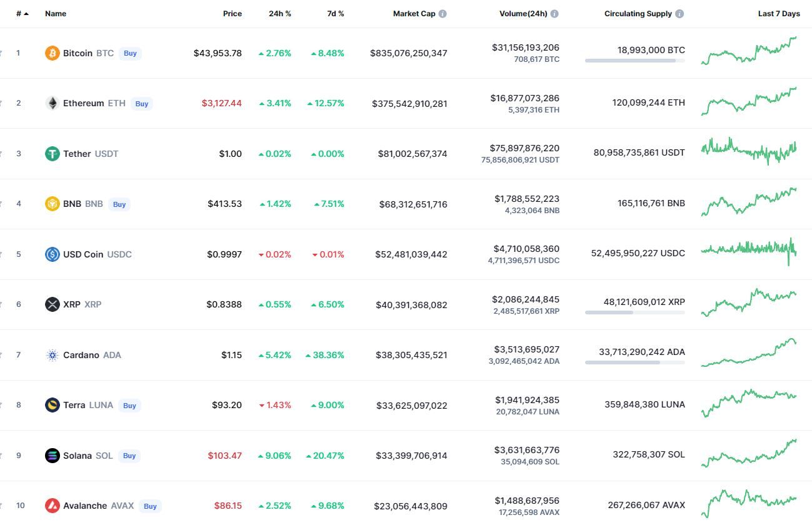Sort by rank using the # column header
This screenshot has width=812, height=530.
click(23, 14)
